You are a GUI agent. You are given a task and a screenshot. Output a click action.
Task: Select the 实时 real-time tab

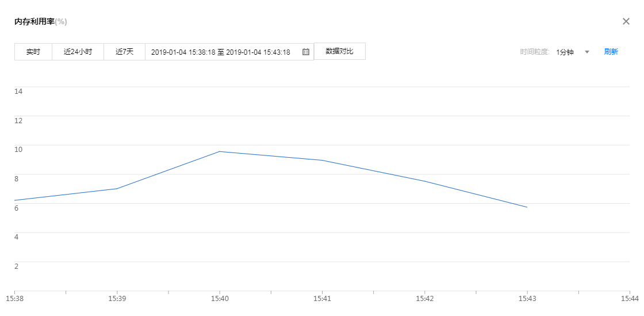(x=33, y=52)
